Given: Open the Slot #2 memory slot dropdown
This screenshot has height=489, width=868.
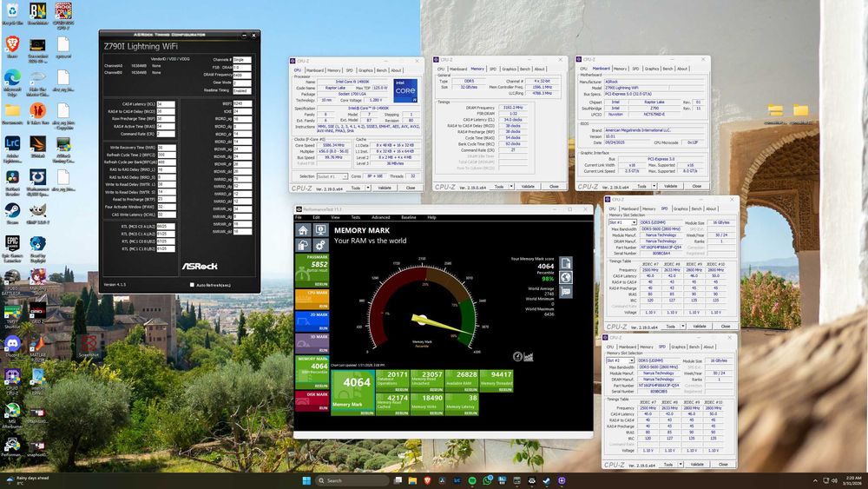Looking at the screenshot, I should (x=621, y=360).
